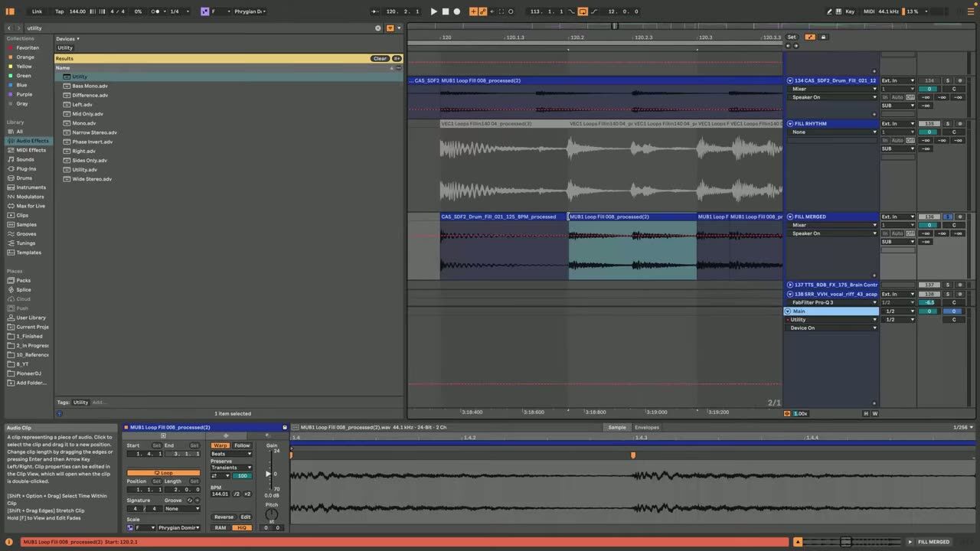
Task: Open the Transients preserve dropdown
Action: (231, 468)
